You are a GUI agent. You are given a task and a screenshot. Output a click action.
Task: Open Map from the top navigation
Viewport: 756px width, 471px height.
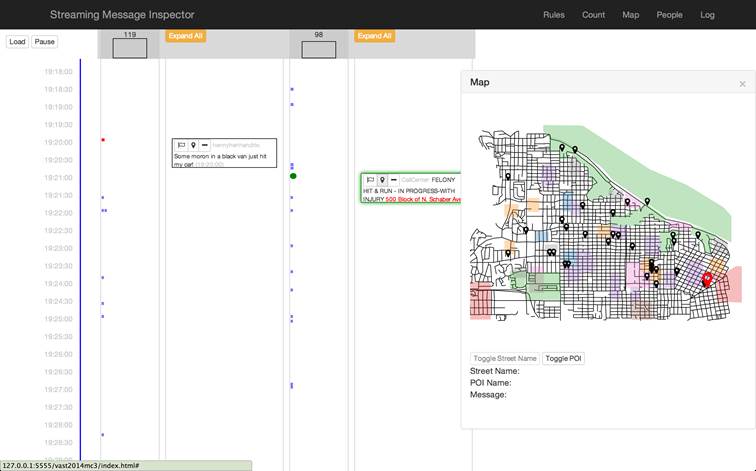tap(630, 15)
